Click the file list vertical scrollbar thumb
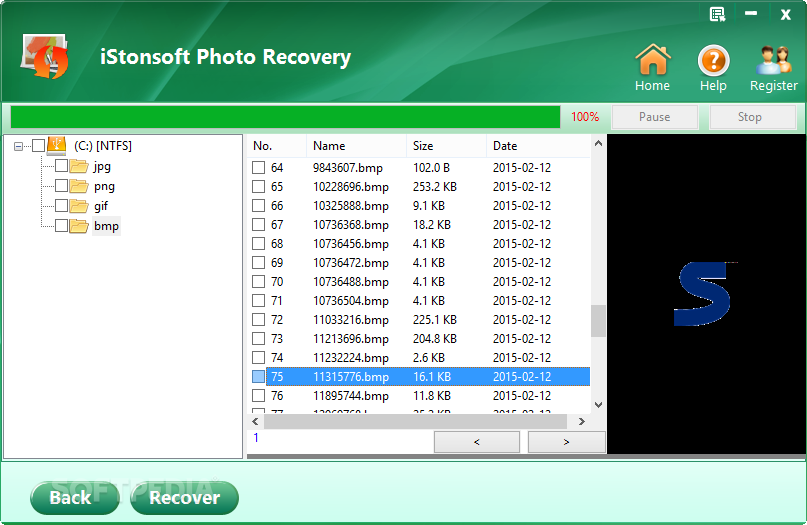The image size is (807, 525). click(x=598, y=321)
